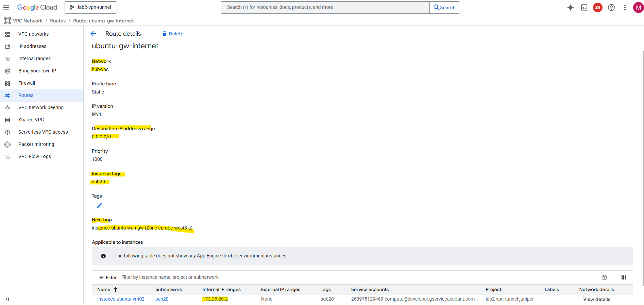
Task: Click the Internal ranges sidebar icon
Action: click(7, 59)
